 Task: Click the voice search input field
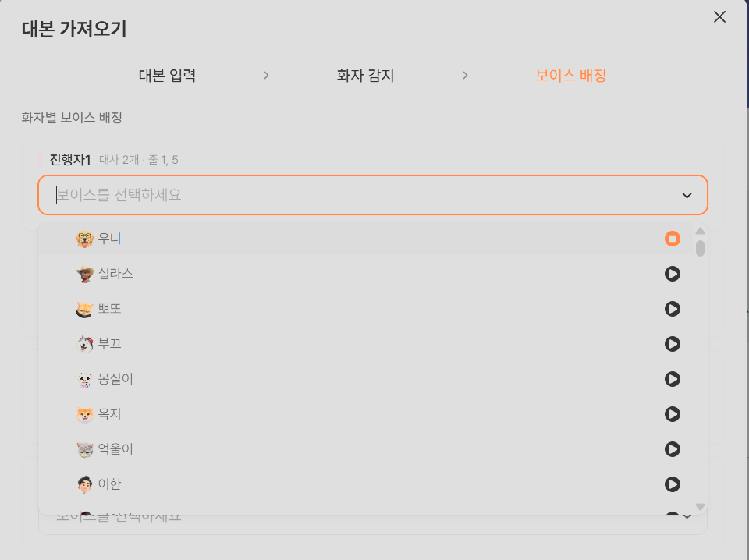tap(359, 195)
